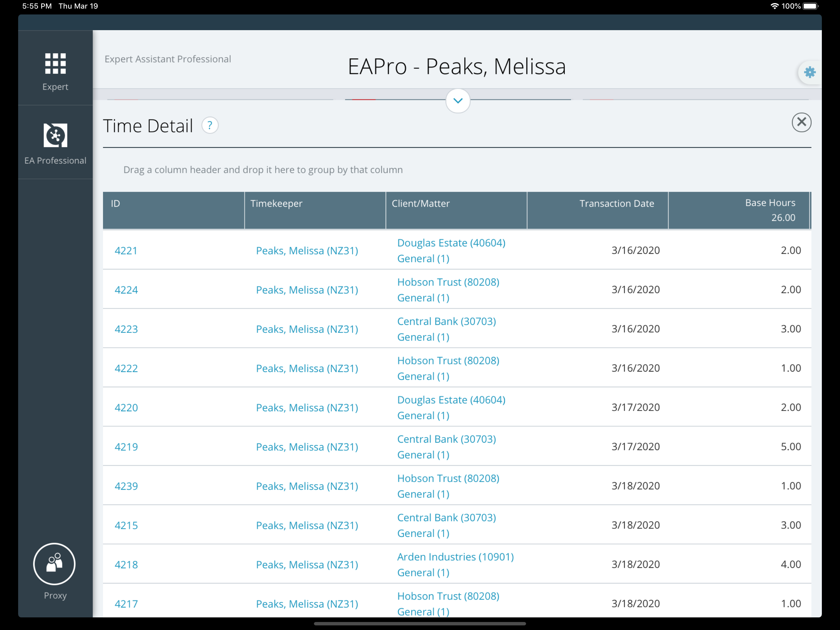Open Arden Industries (10901) client link
Screen dimensions: 840x630
[455, 557]
